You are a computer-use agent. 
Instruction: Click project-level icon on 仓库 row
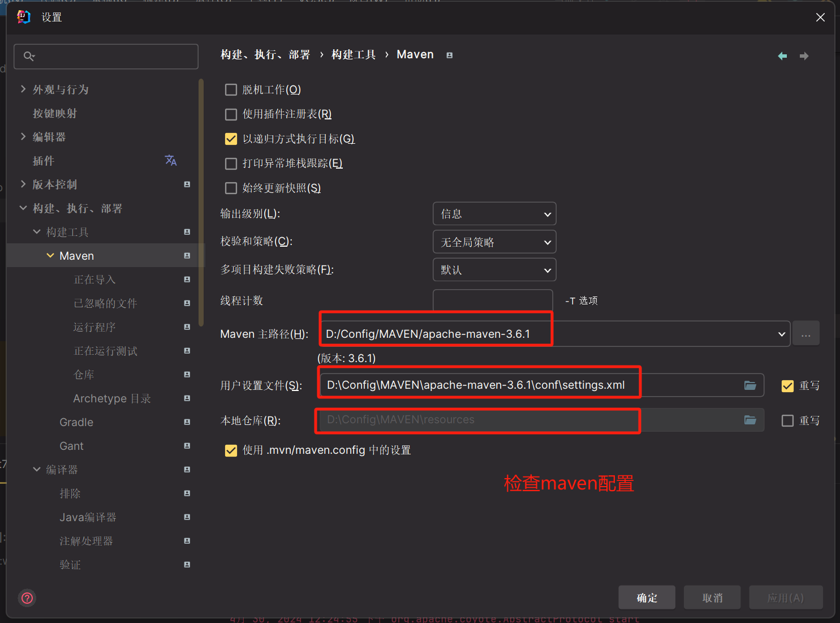pos(187,375)
